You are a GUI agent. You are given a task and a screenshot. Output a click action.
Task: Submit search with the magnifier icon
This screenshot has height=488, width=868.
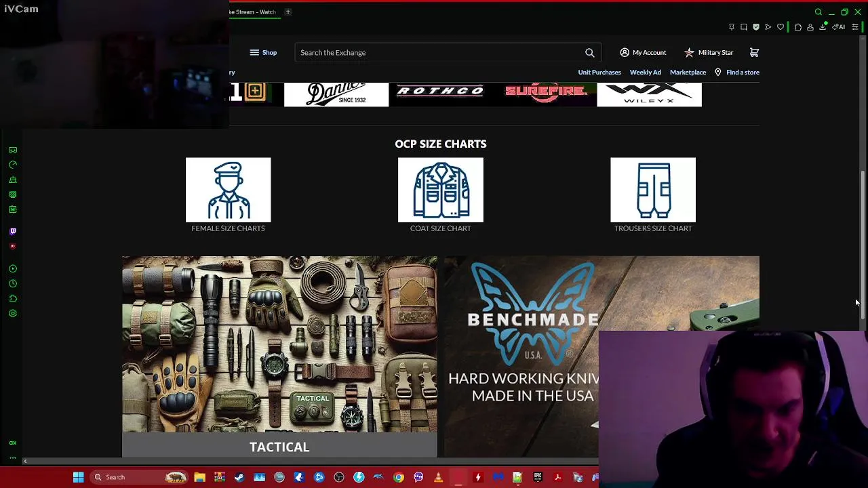coord(590,52)
